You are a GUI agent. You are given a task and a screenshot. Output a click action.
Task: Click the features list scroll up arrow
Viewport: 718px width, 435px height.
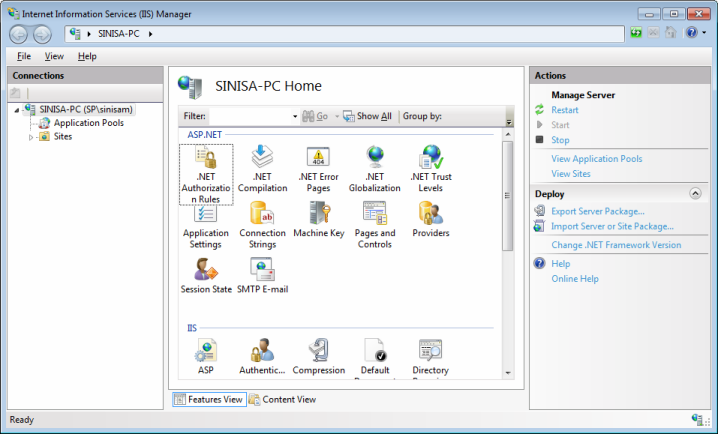point(508,135)
